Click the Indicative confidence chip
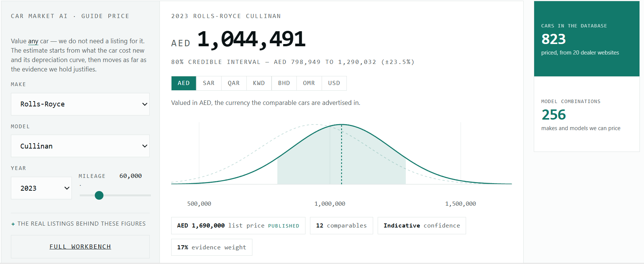644x264 pixels. [422, 226]
